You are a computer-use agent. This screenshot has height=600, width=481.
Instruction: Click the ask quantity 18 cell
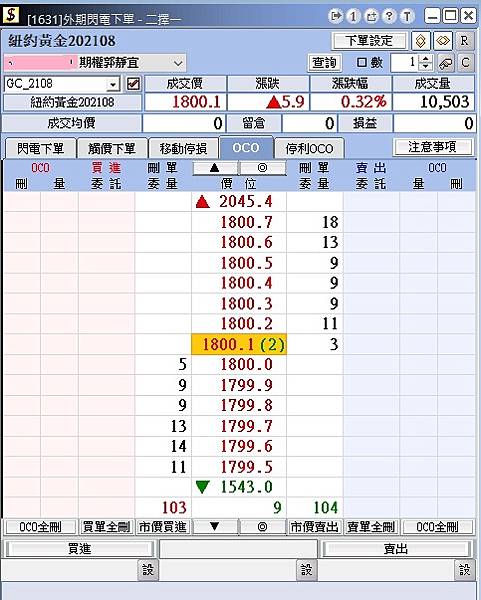point(315,222)
